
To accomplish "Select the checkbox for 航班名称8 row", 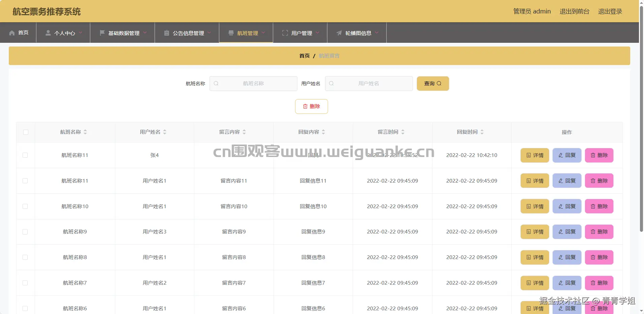I will [x=25, y=257].
